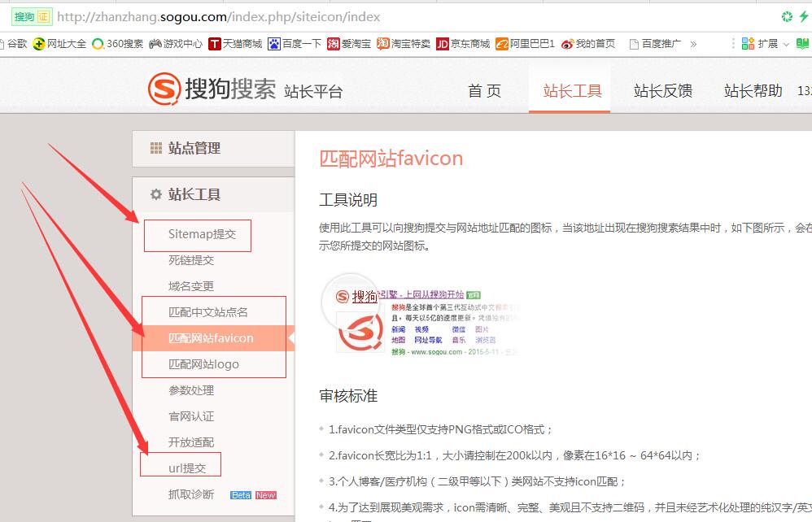This screenshot has width=812, height=522.
Task: Click the rule about PNG or ICO format
Action: [x=441, y=429]
